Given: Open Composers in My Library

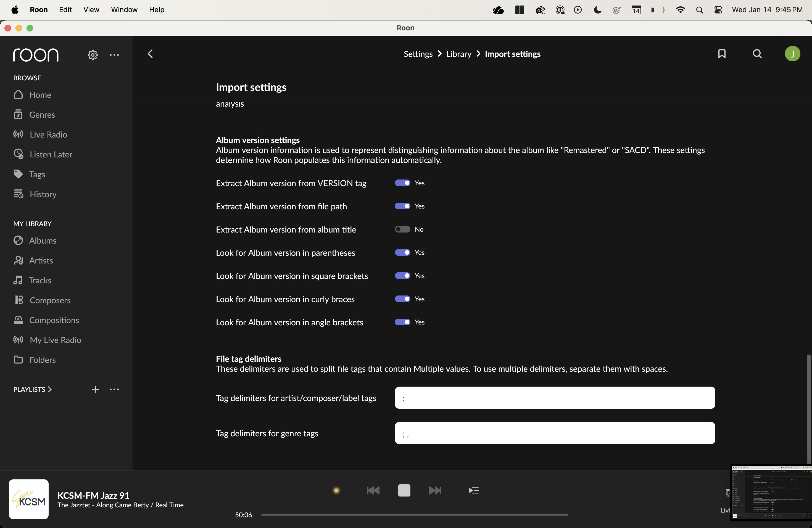Looking at the screenshot, I should pyautogui.click(x=50, y=300).
